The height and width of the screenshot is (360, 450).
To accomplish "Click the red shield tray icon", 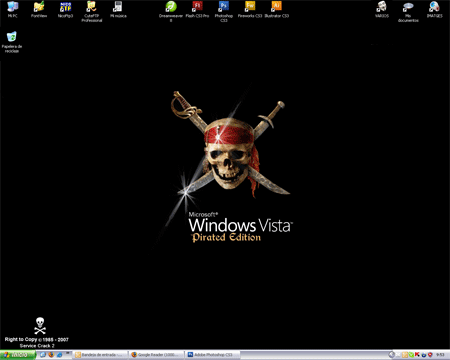I will 430,355.
